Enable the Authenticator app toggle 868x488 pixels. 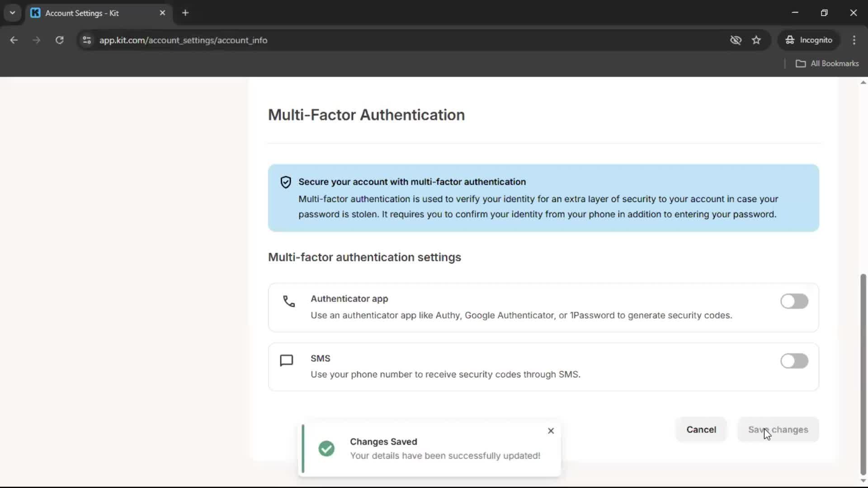[x=794, y=301]
